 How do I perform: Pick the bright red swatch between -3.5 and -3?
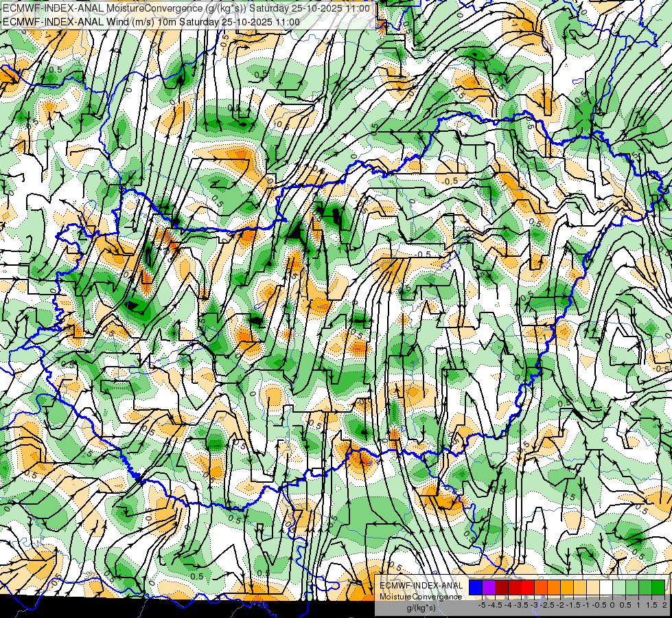point(528,588)
